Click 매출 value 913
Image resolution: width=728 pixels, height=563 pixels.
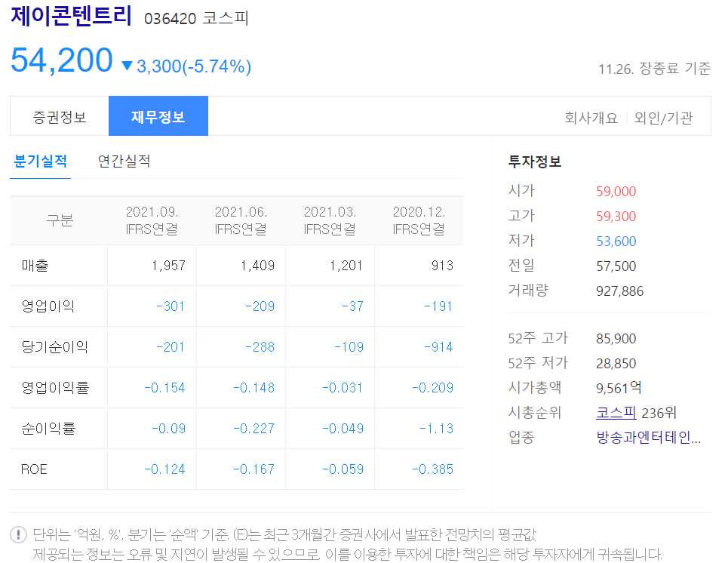tap(442, 266)
